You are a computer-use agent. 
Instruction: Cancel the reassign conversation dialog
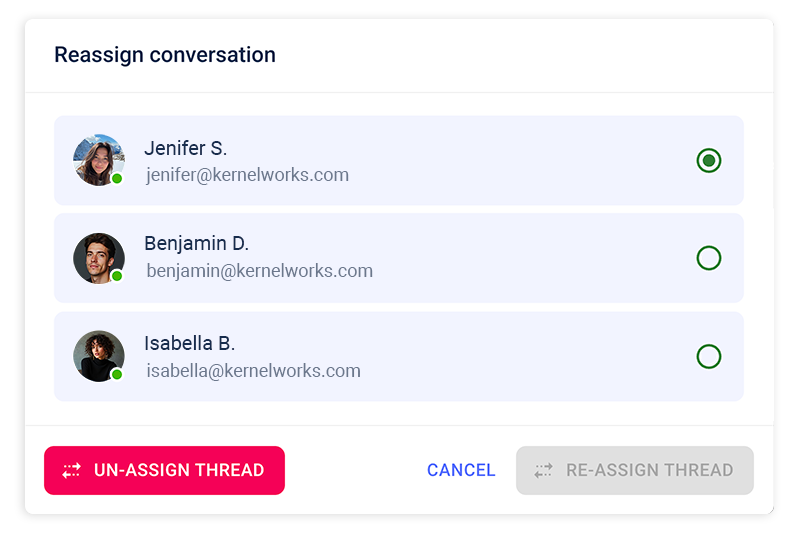(461, 470)
